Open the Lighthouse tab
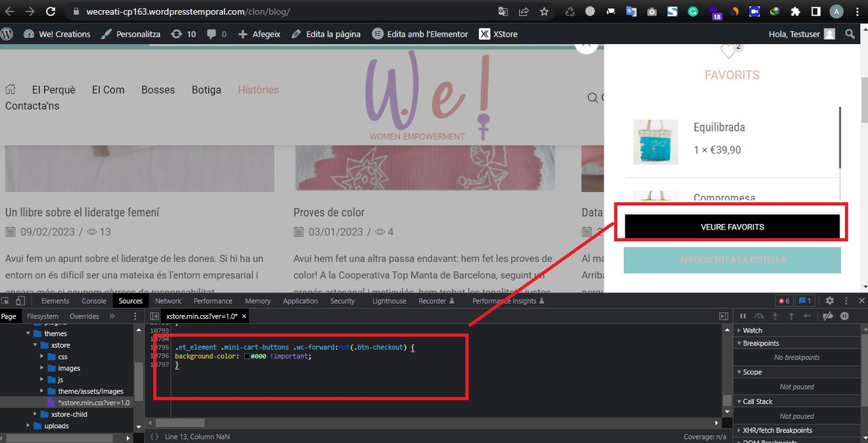 click(x=389, y=301)
